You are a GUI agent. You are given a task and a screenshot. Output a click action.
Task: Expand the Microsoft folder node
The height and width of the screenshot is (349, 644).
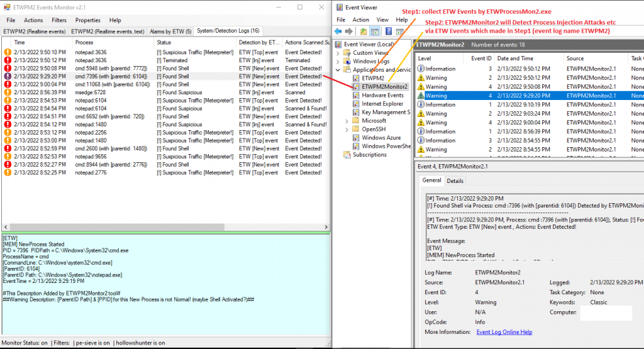point(347,121)
